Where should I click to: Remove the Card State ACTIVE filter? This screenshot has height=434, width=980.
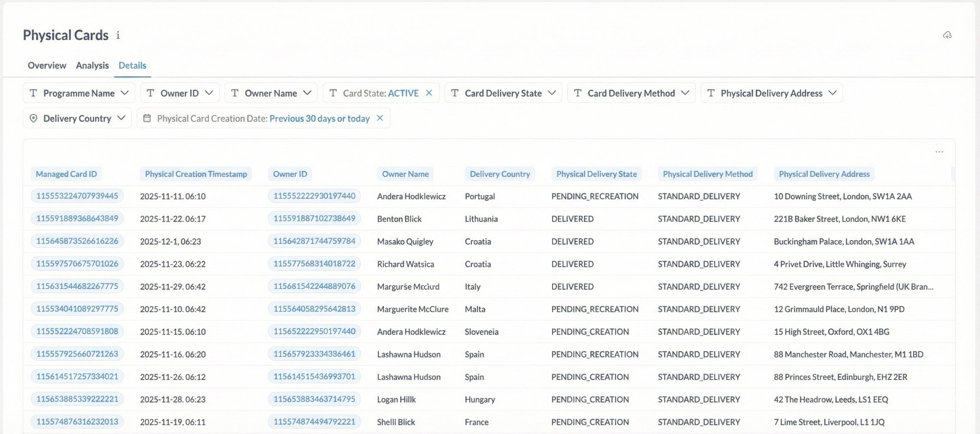tap(429, 93)
